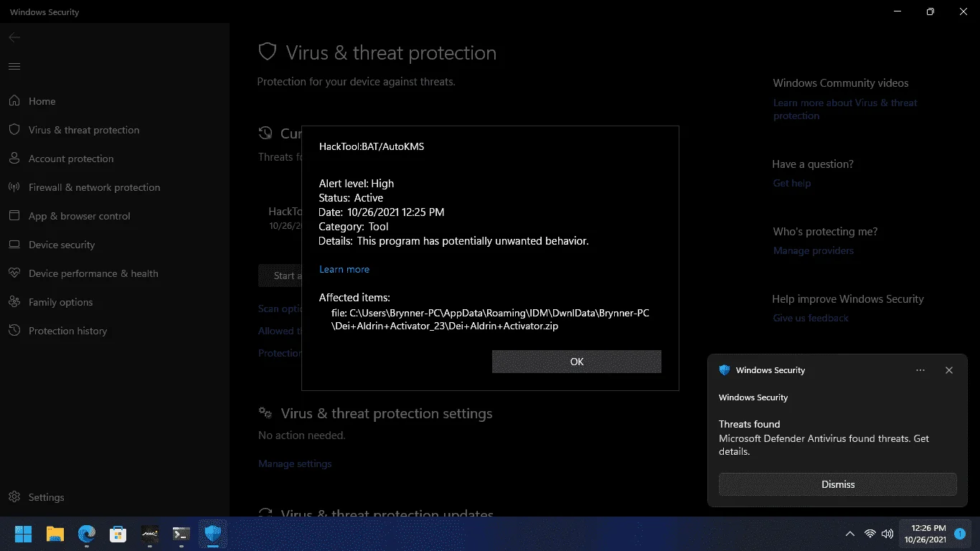980x551 pixels.
Task: Click the Windows Community videos heading
Action: tap(841, 83)
